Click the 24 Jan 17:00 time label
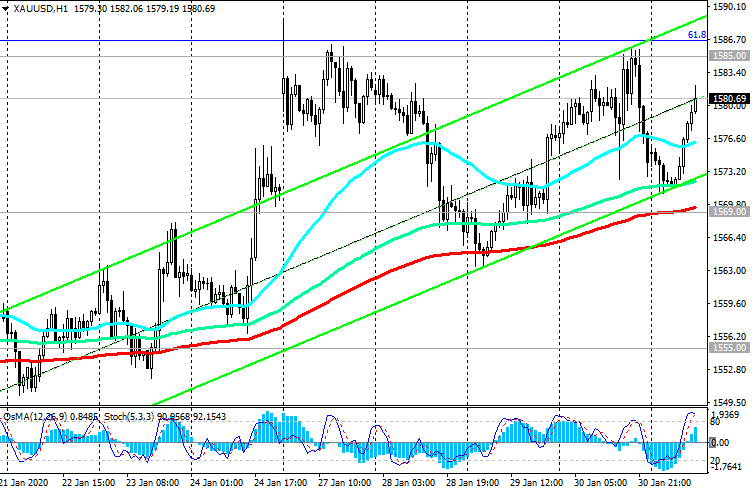 [x=281, y=482]
